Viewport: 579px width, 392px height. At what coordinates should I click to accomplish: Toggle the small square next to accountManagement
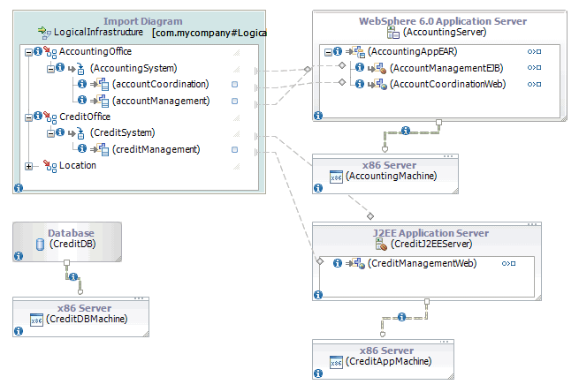tap(234, 101)
